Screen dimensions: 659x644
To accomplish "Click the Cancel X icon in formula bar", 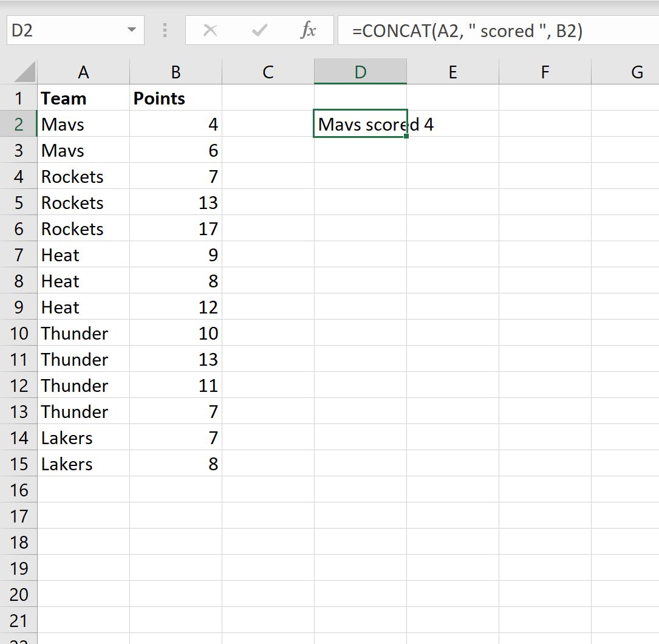I will coord(211,30).
